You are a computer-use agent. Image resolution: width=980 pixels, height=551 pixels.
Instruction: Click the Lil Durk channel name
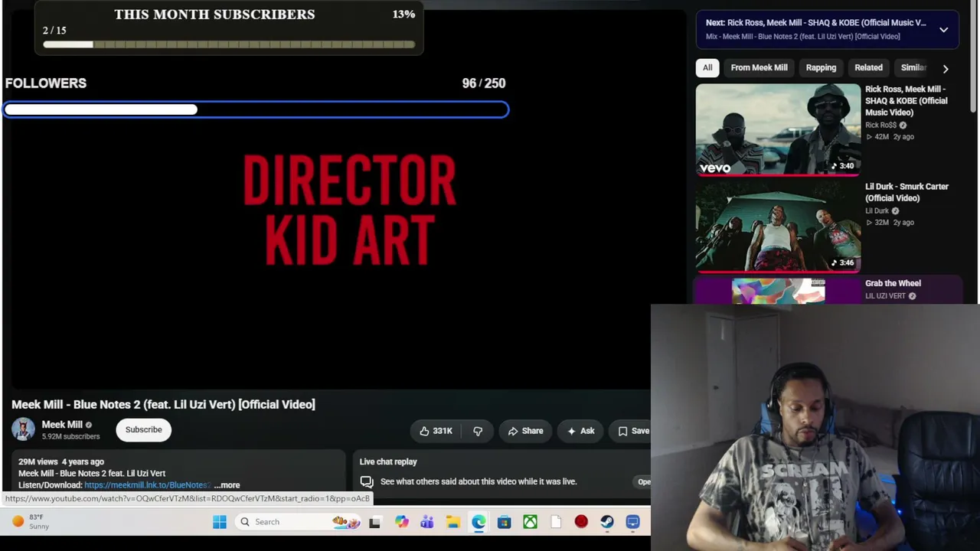pyautogui.click(x=877, y=211)
